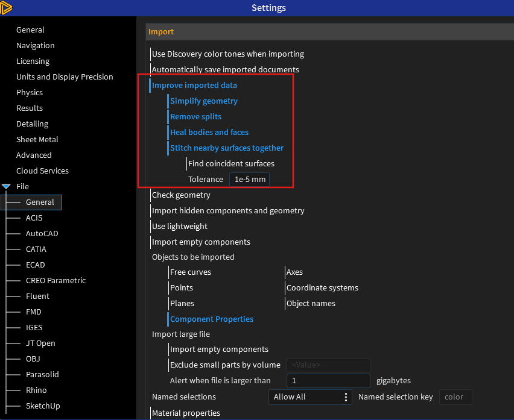
Task: Open the Named selections Allow All dropdown
Action: tap(310, 396)
